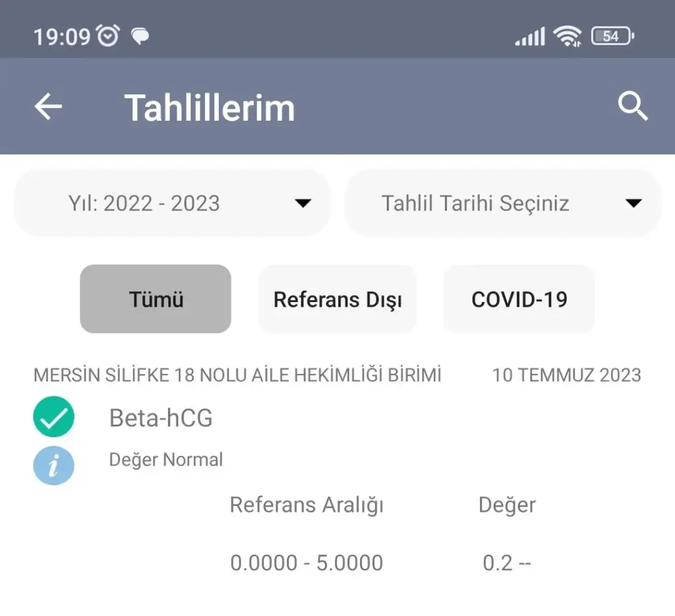The image size is (675, 616).
Task: Switch to the Referans Dışı filter
Action: coord(337,299)
